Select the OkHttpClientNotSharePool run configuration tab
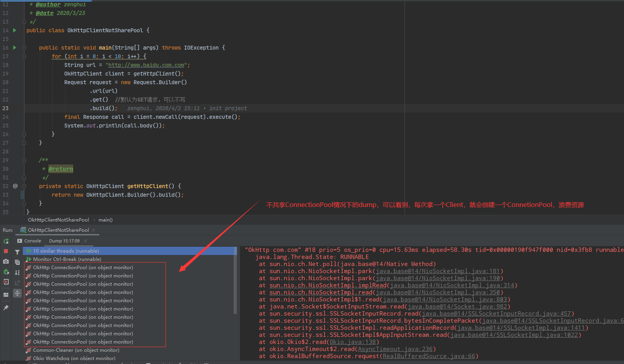This screenshot has height=364, width=624. (x=58, y=230)
